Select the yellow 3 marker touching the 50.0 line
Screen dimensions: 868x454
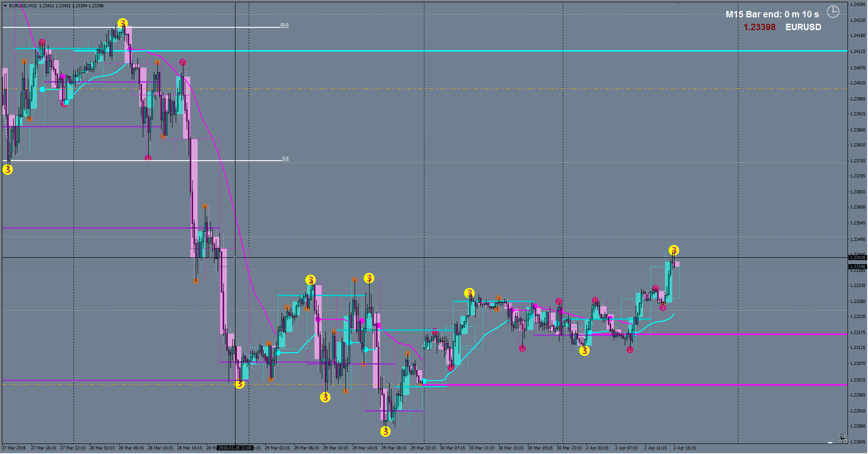point(122,23)
